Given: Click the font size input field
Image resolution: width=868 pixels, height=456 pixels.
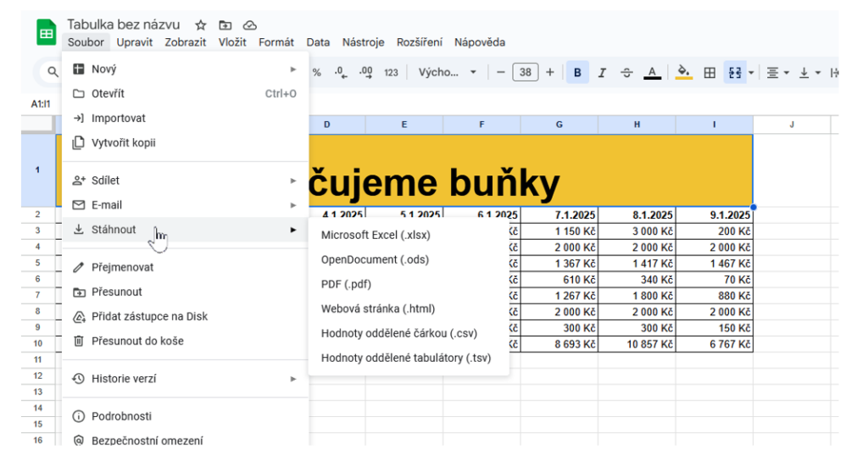Looking at the screenshot, I should pyautogui.click(x=526, y=73).
